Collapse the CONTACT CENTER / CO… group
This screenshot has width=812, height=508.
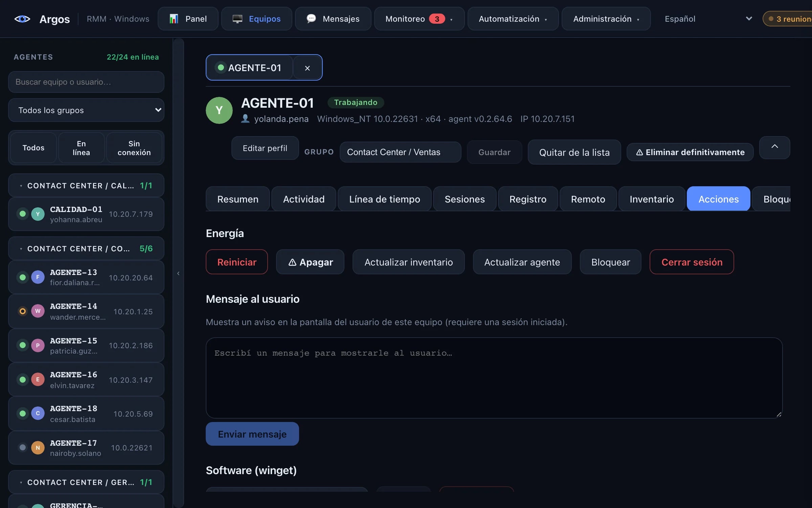[x=86, y=248]
